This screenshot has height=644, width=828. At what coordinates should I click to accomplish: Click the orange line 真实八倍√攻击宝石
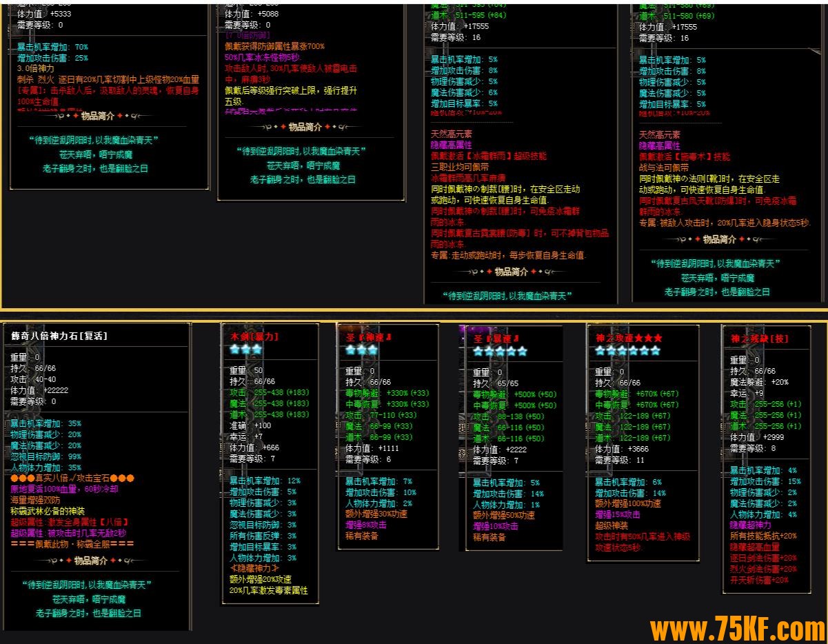[72, 478]
